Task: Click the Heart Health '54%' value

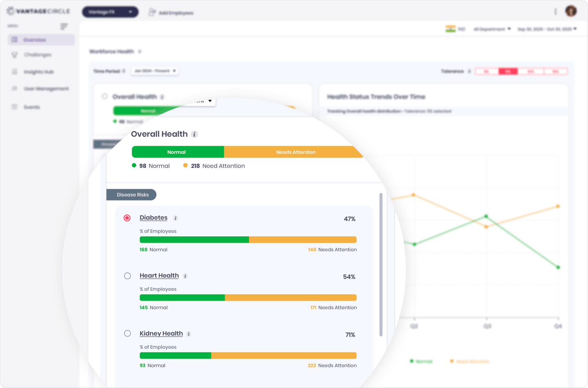Action: (349, 277)
